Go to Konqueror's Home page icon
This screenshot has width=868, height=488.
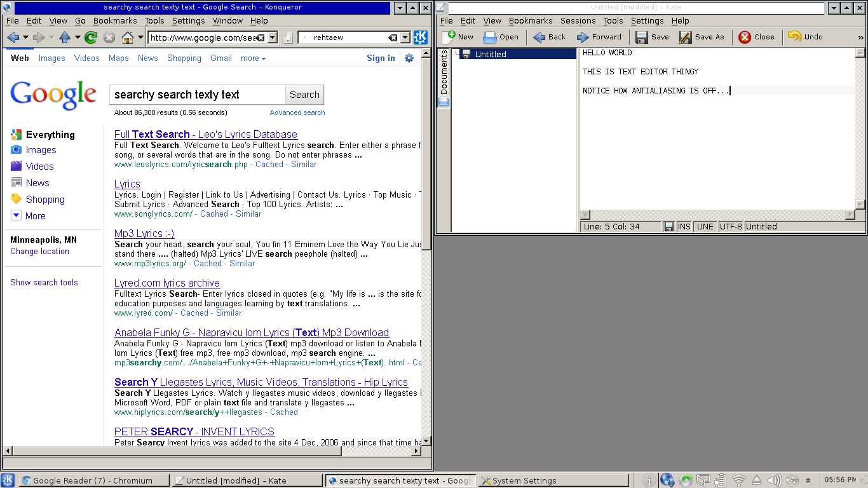click(128, 37)
